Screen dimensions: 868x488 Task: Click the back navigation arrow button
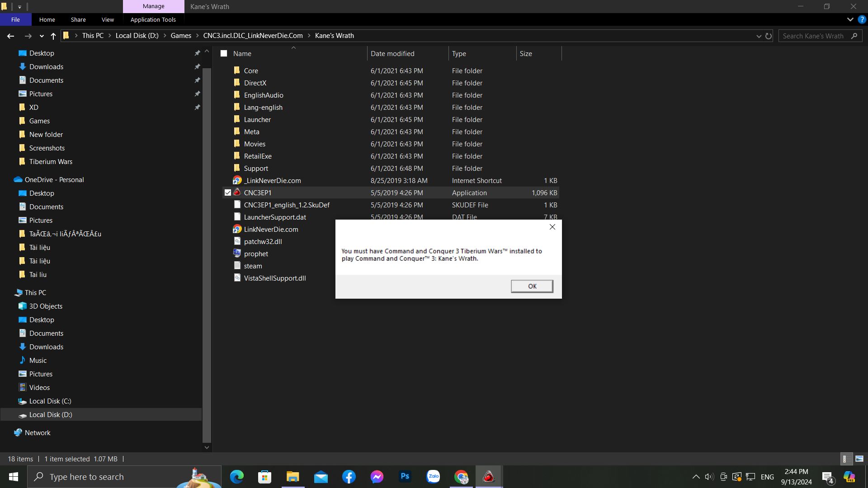point(11,35)
